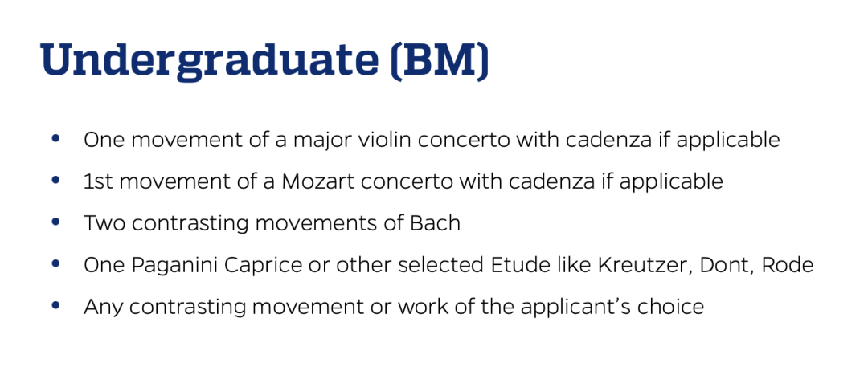
Task: Click the bullet dot before "Any contrasting movement"
Action: pyautogui.click(x=55, y=306)
